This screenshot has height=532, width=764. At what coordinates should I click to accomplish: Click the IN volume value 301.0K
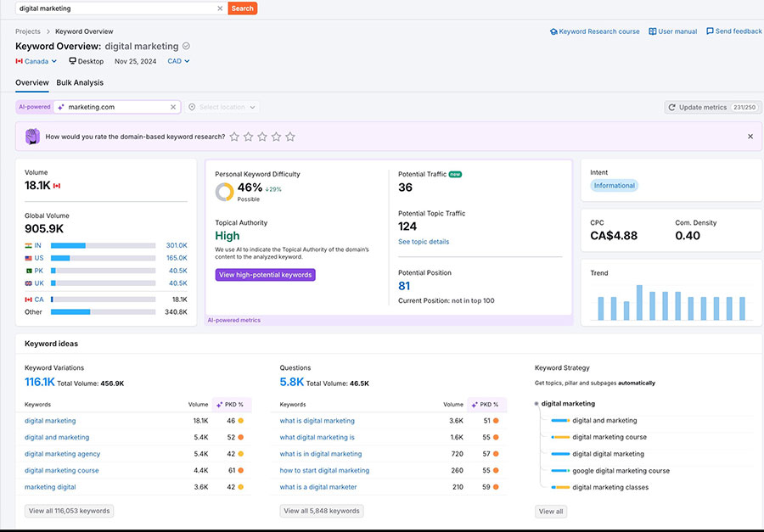coord(177,245)
